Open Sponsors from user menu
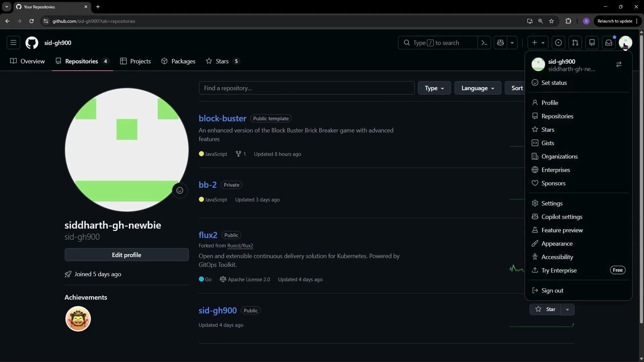Viewport: 644px width, 362px height. click(579, 183)
